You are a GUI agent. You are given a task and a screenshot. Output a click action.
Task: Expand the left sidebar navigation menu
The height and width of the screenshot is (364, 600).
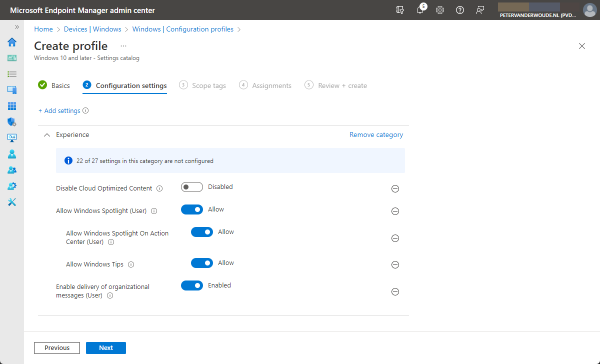17,27
